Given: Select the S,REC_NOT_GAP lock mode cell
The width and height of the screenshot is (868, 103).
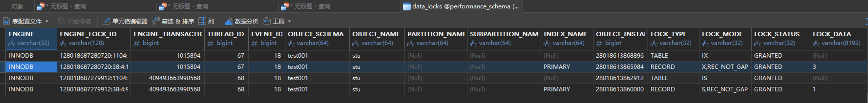Looking at the screenshot, I should pyautogui.click(x=724, y=89).
